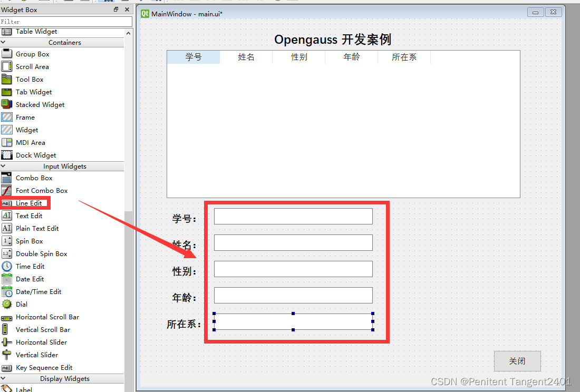Collapse the Input Widgets category

[3, 166]
